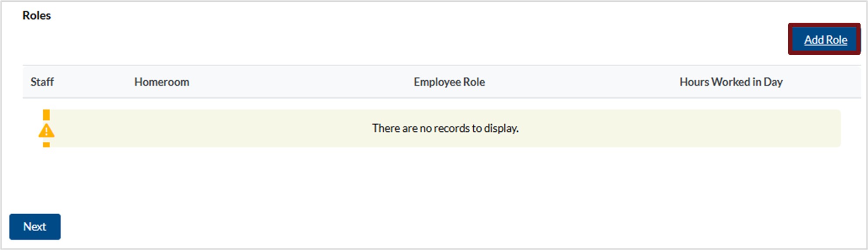Image resolution: width=868 pixels, height=250 pixels.
Task: Click the yellow warning triangle icon
Action: coord(46,130)
